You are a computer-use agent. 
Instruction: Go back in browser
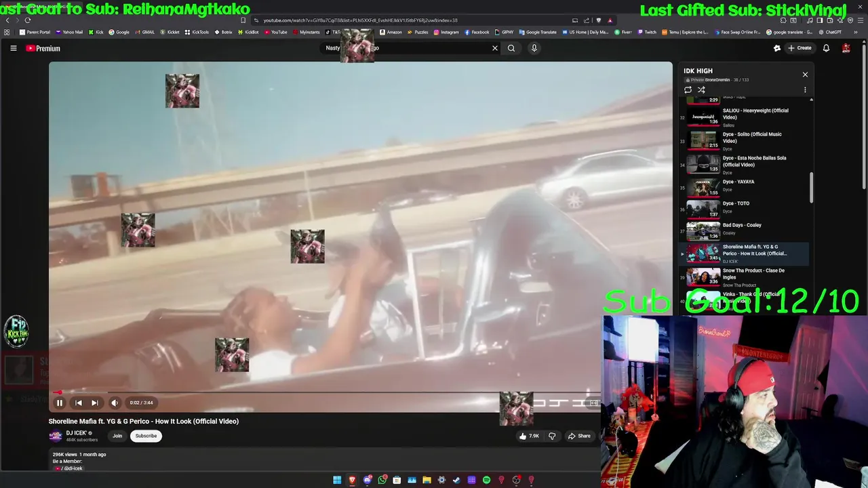click(x=7, y=20)
